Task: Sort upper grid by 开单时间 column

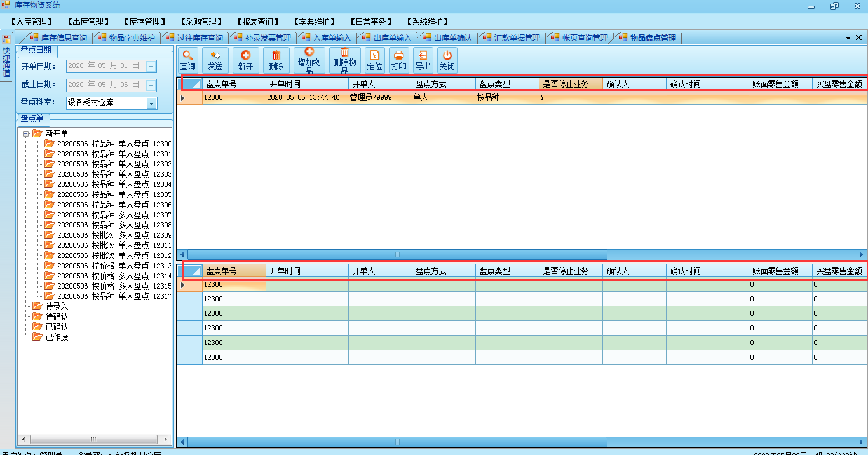Action: (307, 84)
